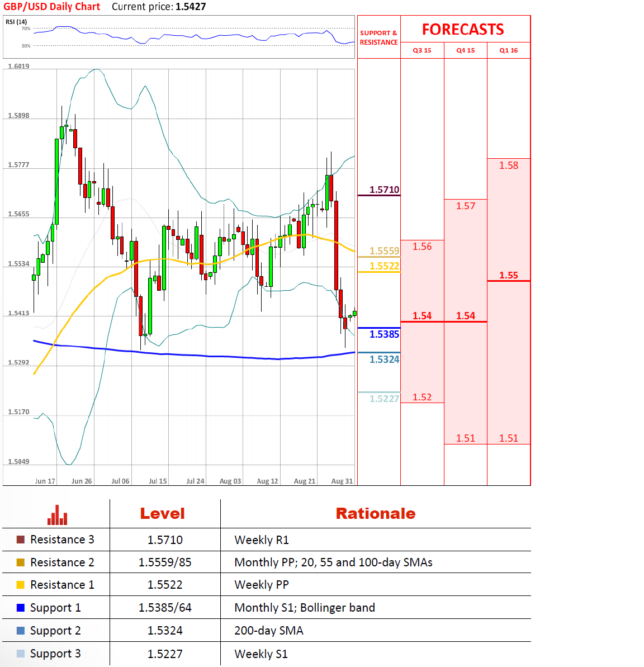Click the RSI 70% threshold label
The image size is (644, 667).
pos(26,29)
